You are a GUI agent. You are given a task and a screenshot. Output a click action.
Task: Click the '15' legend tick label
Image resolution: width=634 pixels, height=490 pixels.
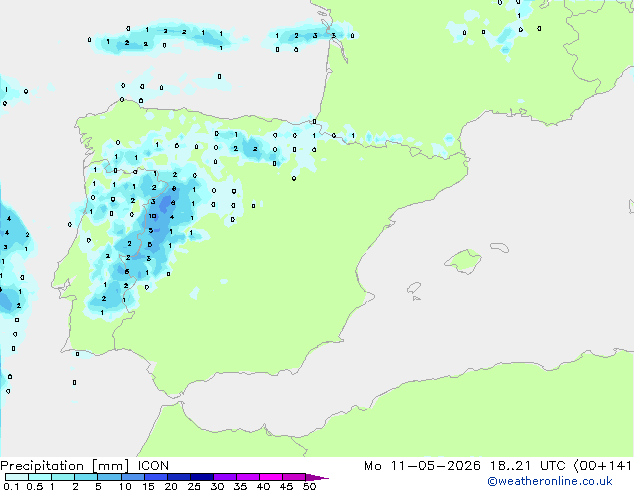(x=148, y=486)
